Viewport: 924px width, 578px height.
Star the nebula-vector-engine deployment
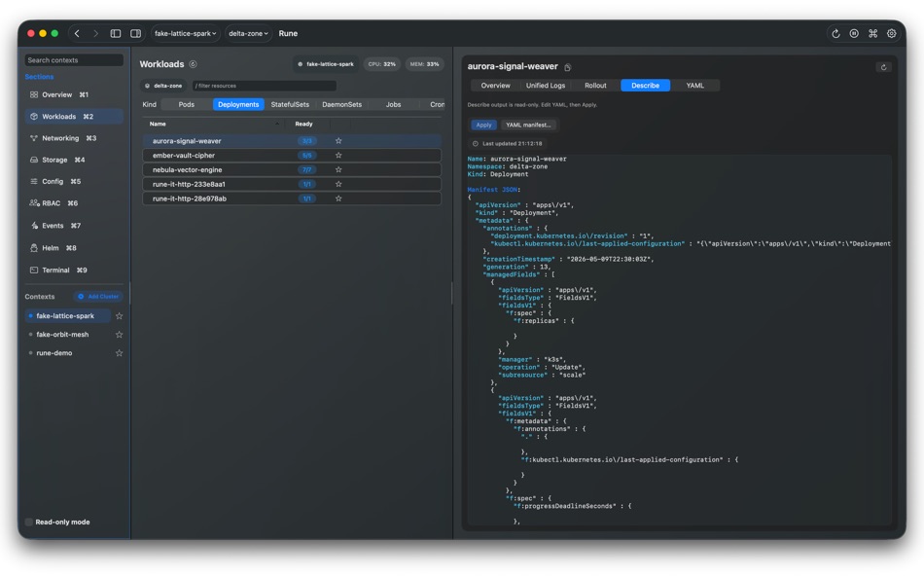click(x=338, y=170)
